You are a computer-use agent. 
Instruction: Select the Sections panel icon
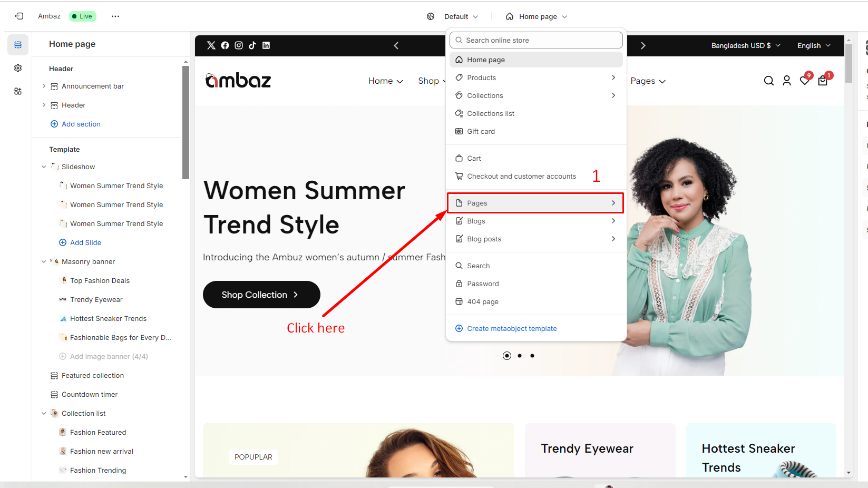(18, 45)
